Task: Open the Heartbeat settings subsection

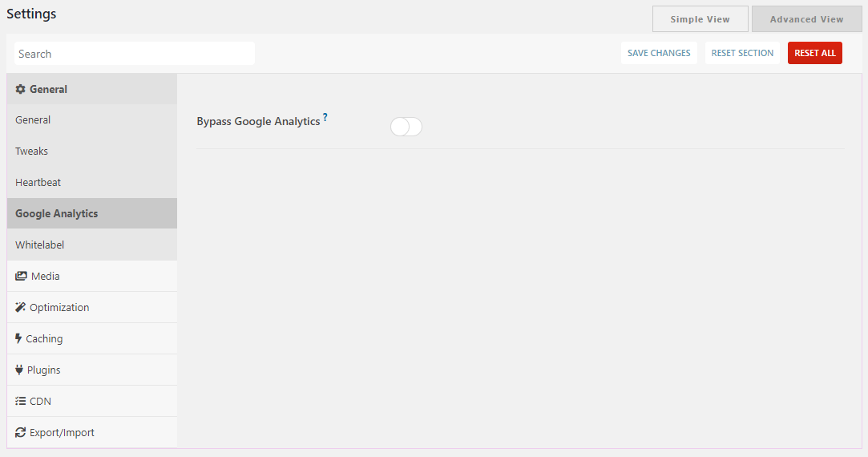Action: pyautogui.click(x=38, y=182)
